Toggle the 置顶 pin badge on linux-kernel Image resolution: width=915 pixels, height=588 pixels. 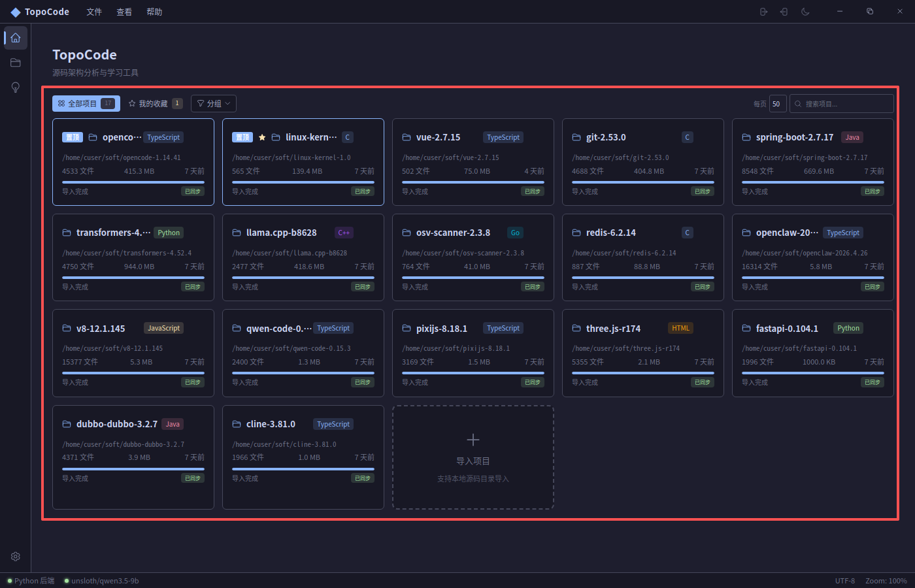point(242,137)
